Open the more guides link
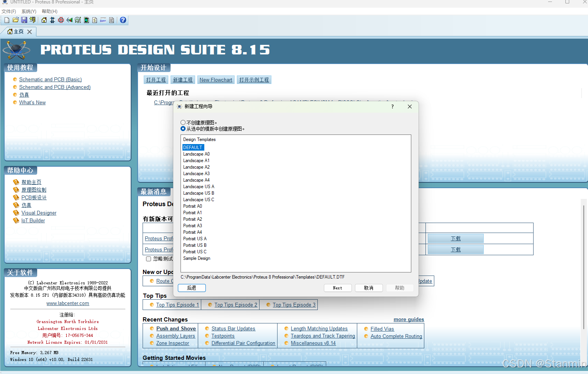588x374 pixels. point(409,319)
